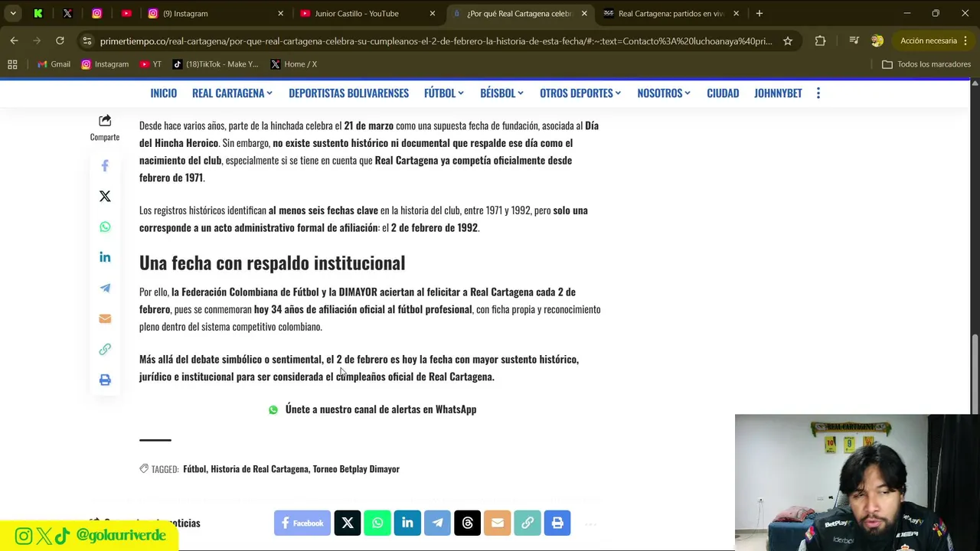Open the three-dot more menu in site navigation
This screenshot has height=551, width=980.
click(818, 93)
